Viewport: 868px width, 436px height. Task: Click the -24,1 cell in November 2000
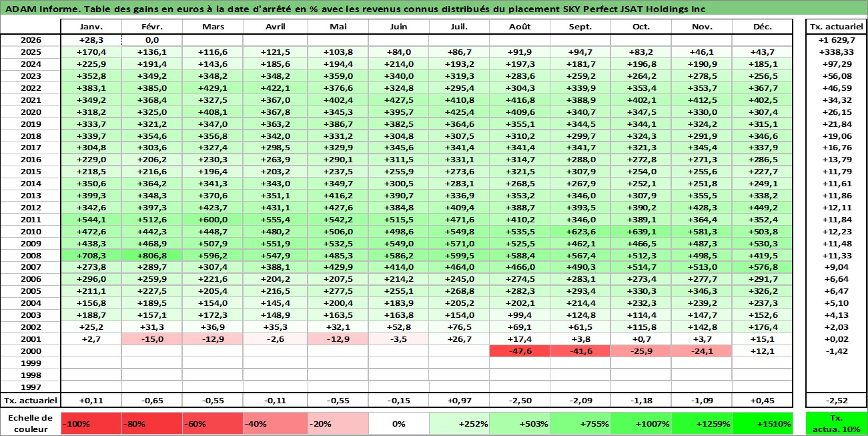[x=701, y=351]
